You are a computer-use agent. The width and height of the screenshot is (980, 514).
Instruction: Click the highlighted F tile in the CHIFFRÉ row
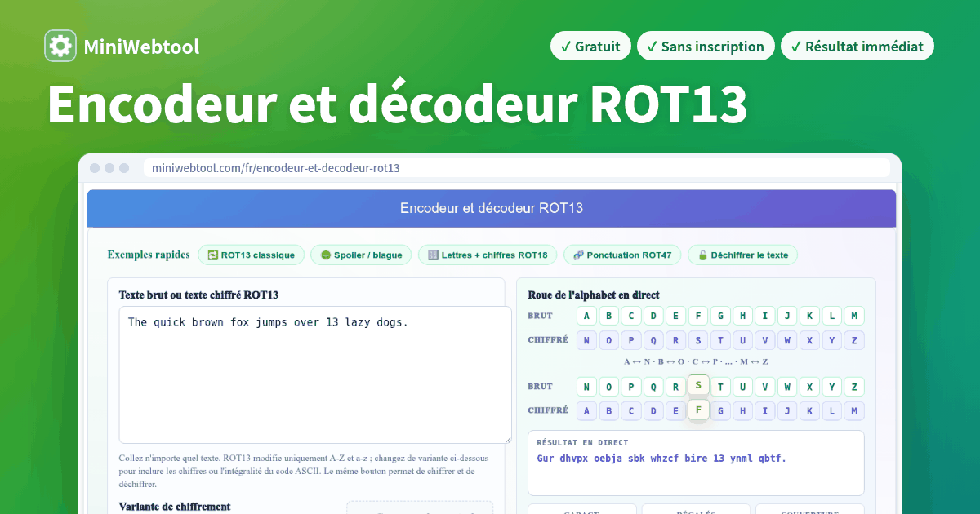[698, 409]
